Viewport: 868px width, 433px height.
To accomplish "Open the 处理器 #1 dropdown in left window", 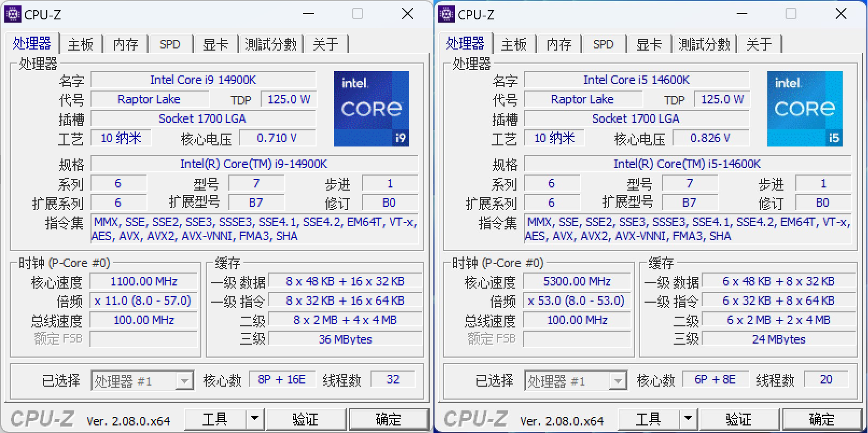I will pos(184,381).
